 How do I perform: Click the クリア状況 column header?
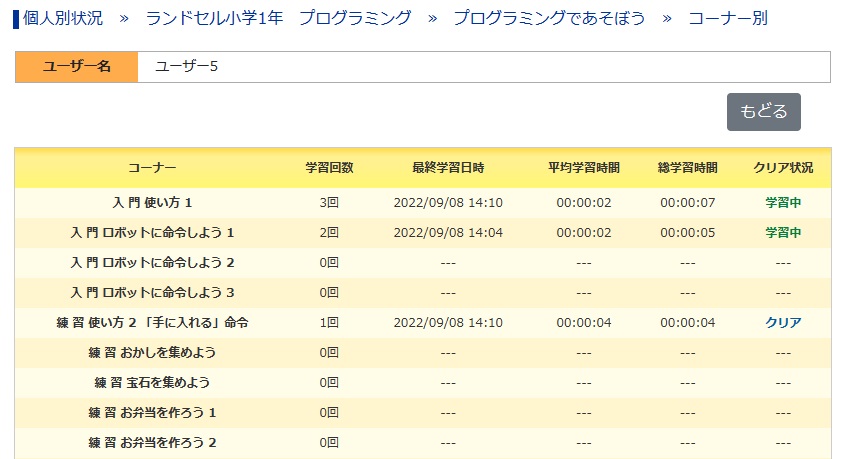click(783, 168)
